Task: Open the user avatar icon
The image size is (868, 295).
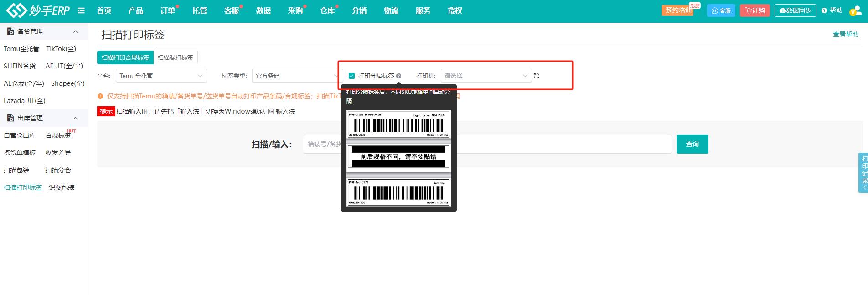Action: [855, 10]
